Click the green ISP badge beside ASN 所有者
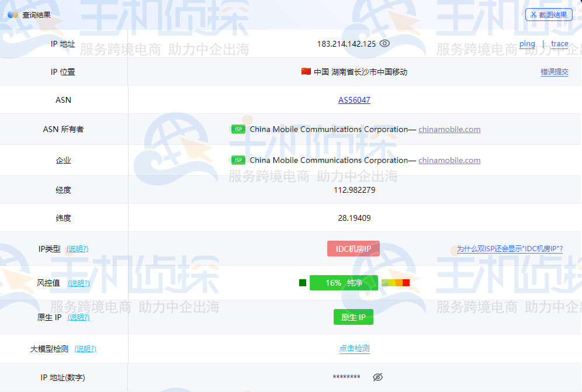The height and width of the screenshot is (392, 582). [238, 129]
